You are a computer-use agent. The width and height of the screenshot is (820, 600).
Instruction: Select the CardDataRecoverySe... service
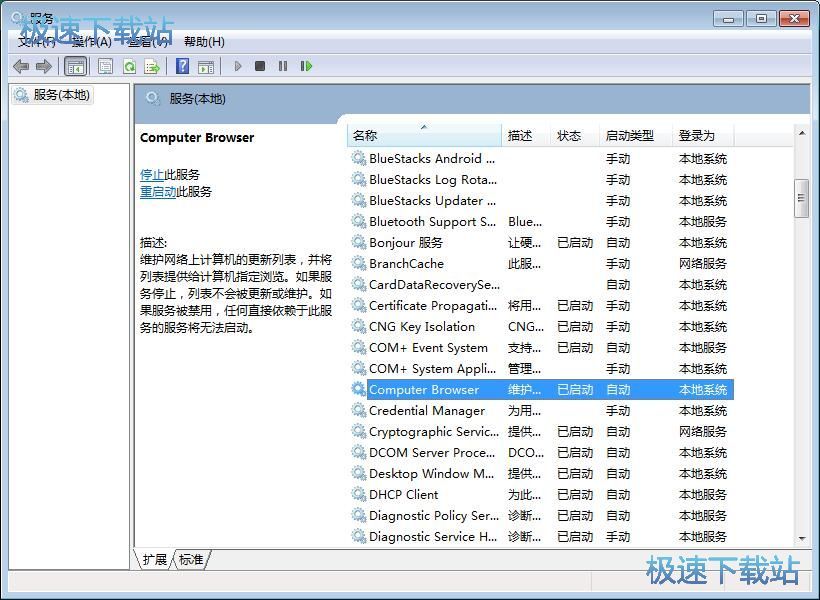(x=434, y=285)
